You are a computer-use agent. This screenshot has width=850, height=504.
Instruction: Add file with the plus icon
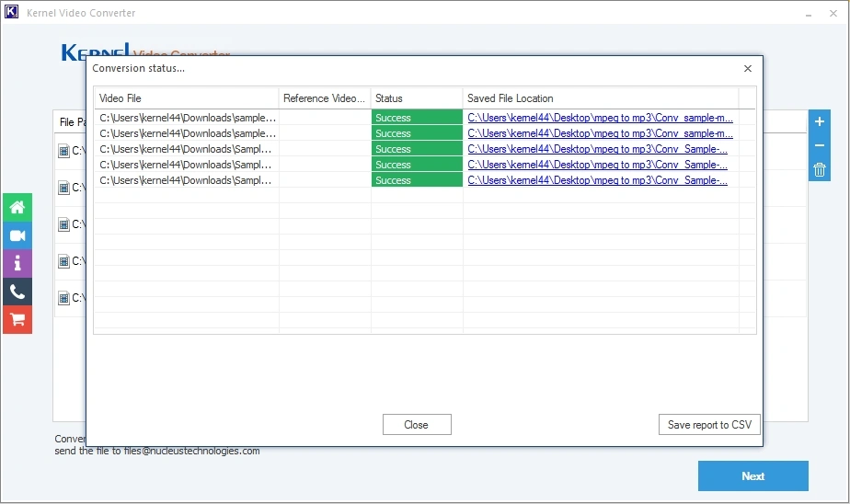pos(819,121)
